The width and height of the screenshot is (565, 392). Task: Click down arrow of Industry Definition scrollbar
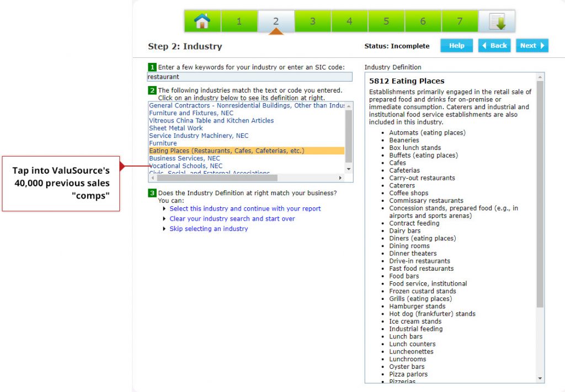coord(540,378)
